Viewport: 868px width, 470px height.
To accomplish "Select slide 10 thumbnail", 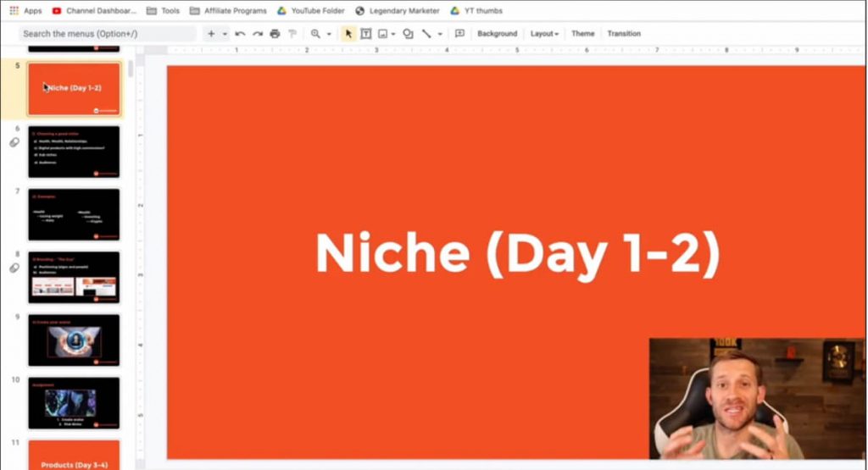I will pos(74,403).
